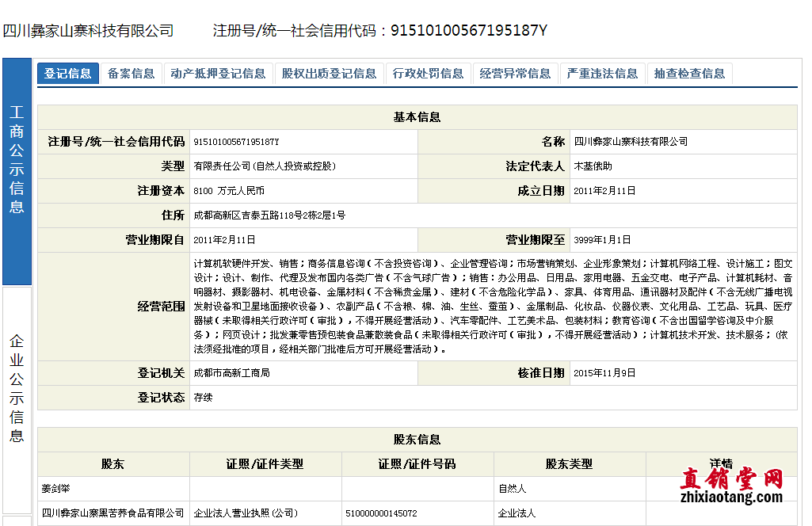Screen dimensions: 812x526
Task: Select the 抽查检查信息 tab
Action: [x=689, y=74]
